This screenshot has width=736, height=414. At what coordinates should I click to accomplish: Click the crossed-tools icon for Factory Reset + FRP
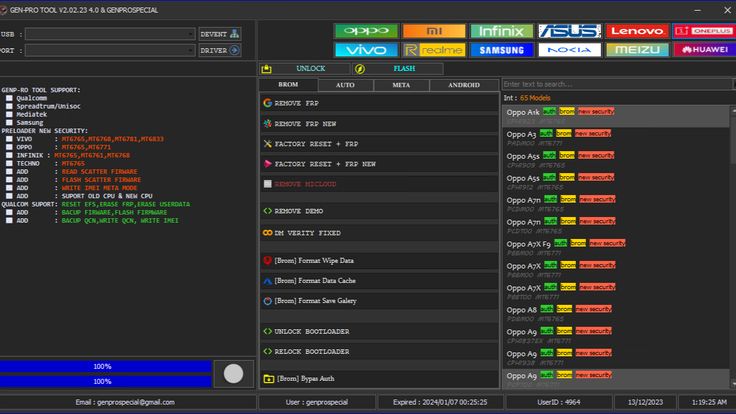(268, 144)
